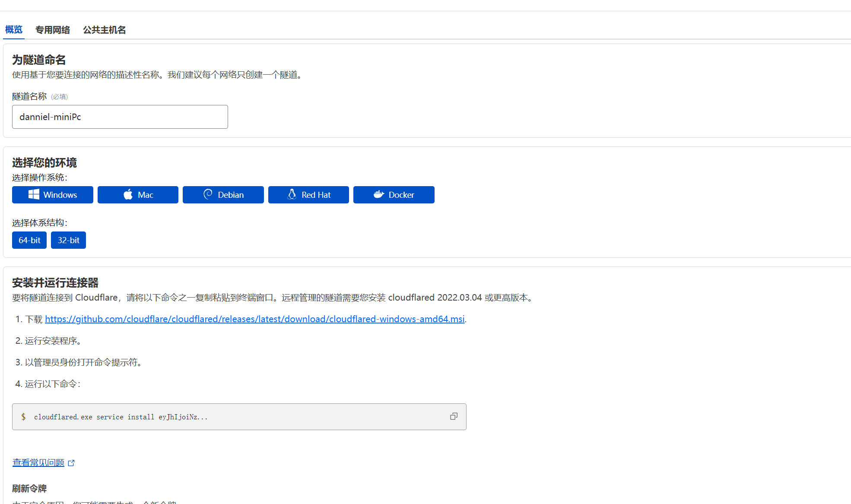Click the 刷新令牌 section heading
This screenshot has width=851, height=504.
pos(29,488)
